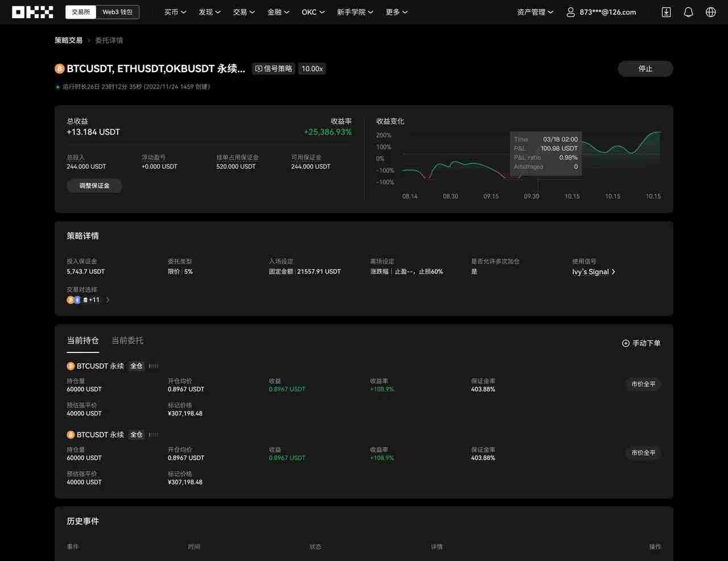Image resolution: width=728 pixels, height=561 pixels.
Task: Click the margin level indicator bars next to 全仓
Action: point(153,366)
